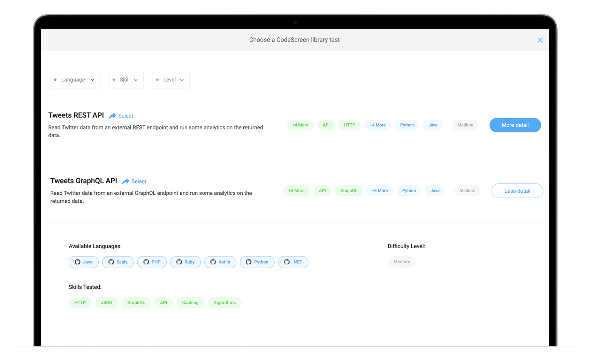
Task: Click the Caching skill tag under Skills Tested
Action: pos(190,303)
